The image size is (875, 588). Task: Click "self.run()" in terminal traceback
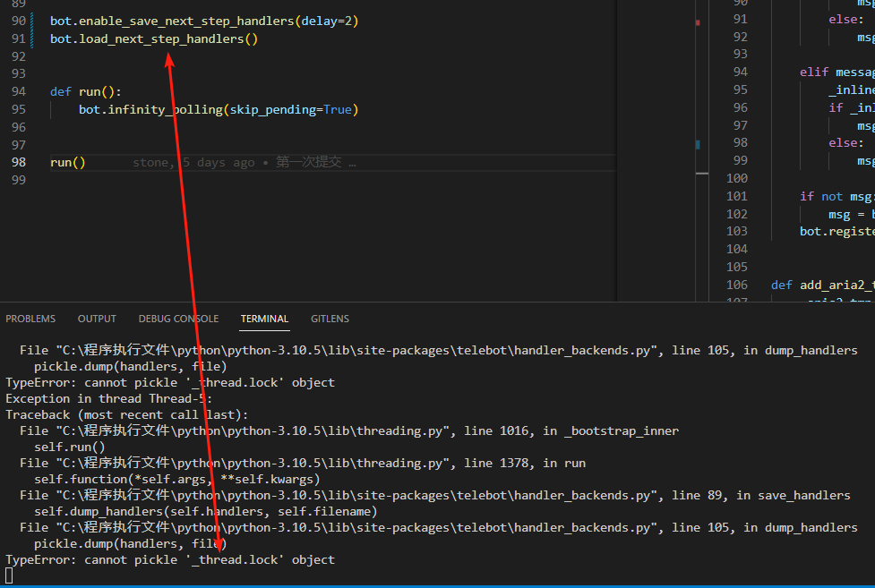coord(70,447)
